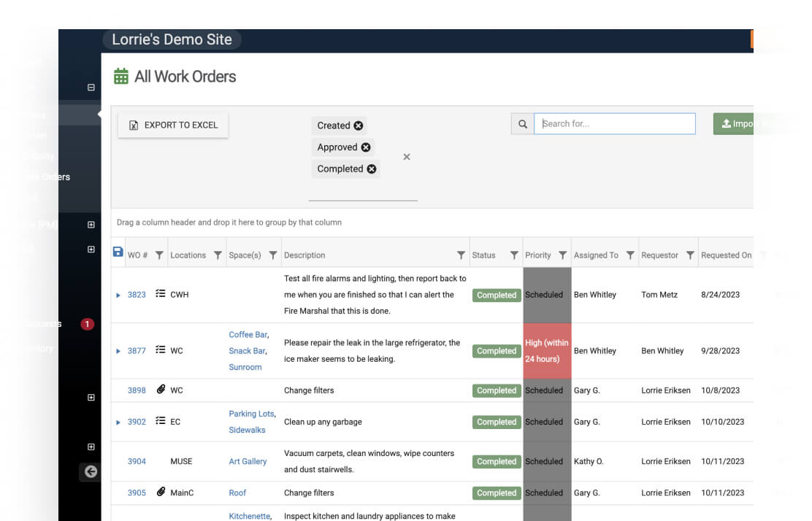The width and height of the screenshot is (812, 521).
Task: Click the calendar icon beside All Work Orders
Action: (120, 76)
